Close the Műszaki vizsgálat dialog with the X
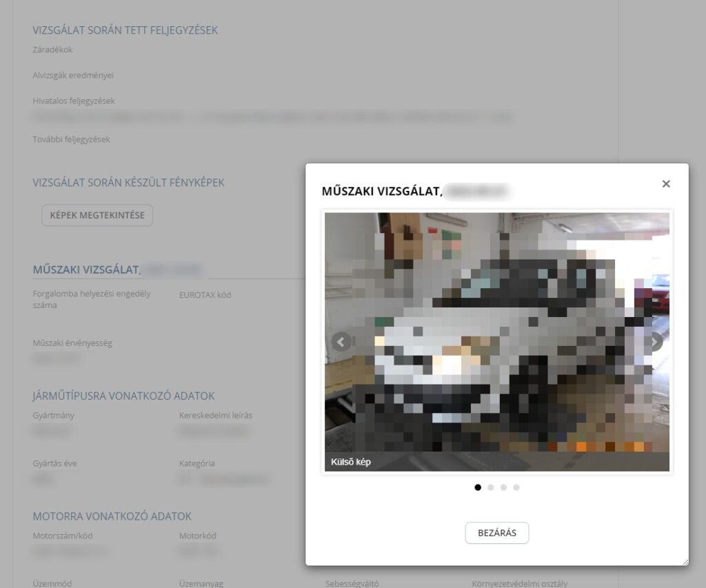This screenshot has width=706, height=588. click(666, 183)
